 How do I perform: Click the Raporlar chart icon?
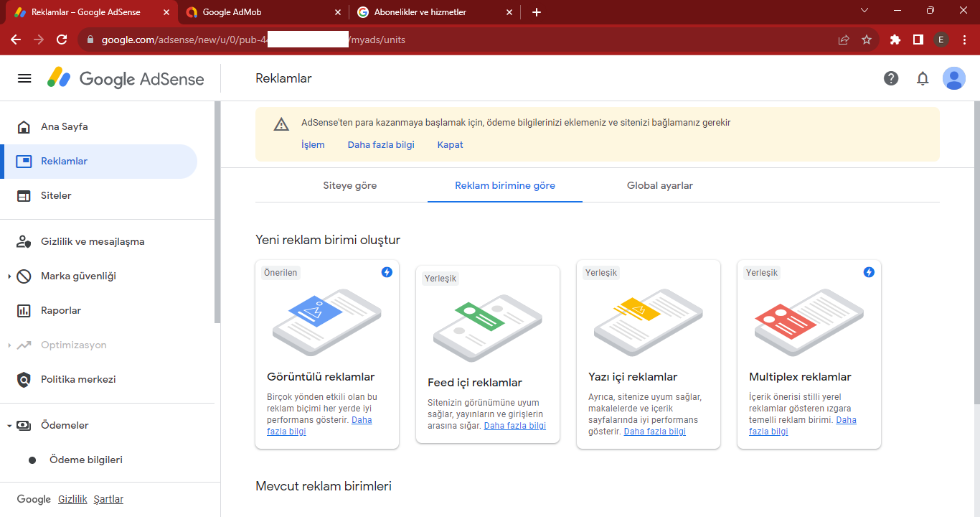pyautogui.click(x=24, y=311)
